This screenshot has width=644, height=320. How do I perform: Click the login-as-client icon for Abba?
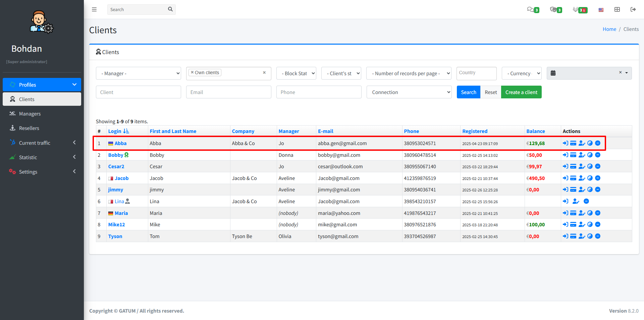565,143
